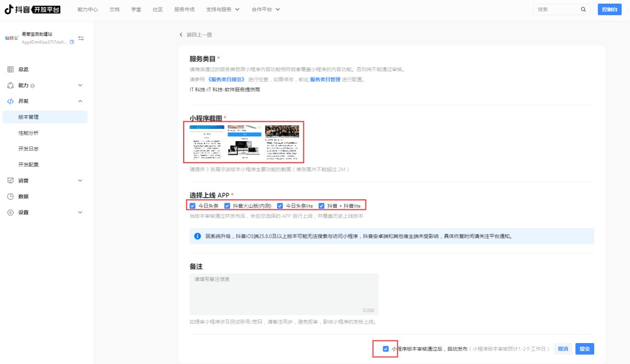Click the switch-app arrows icon
The image size is (630, 364).
[81, 38]
